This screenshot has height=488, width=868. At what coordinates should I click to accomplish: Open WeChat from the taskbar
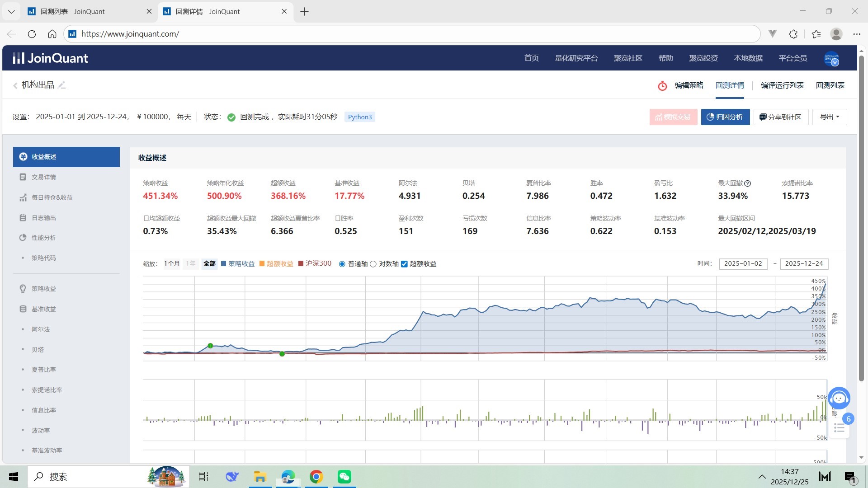(344, 477)
